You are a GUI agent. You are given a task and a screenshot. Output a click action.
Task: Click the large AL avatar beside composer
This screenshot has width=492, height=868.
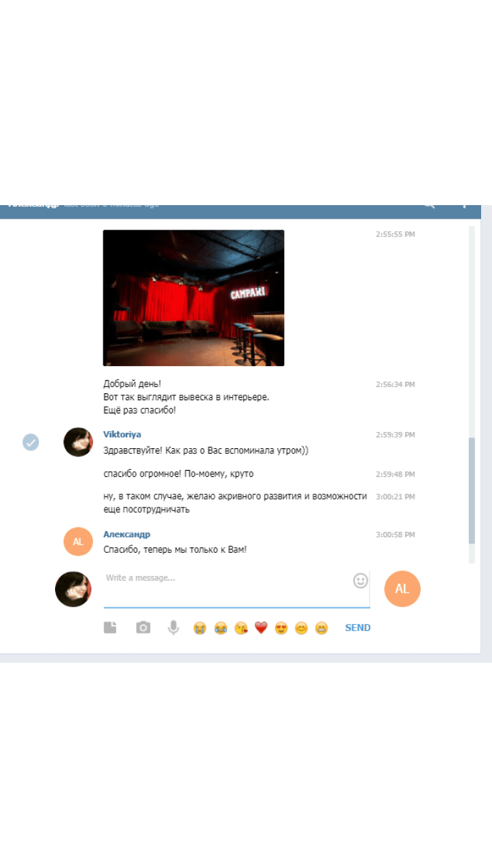402,589
